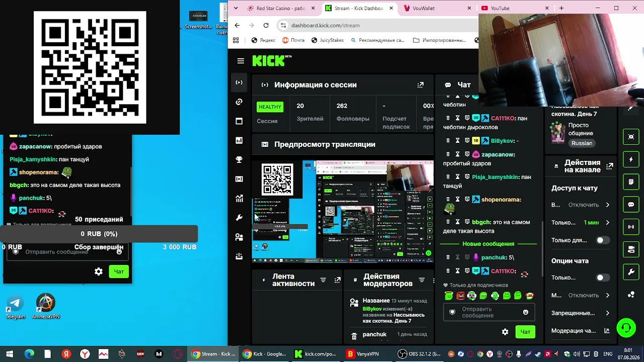Click the green Чат send button in dashboard
Image resolution: width=644 pixels, height=362 pixels.
[525, 332]
